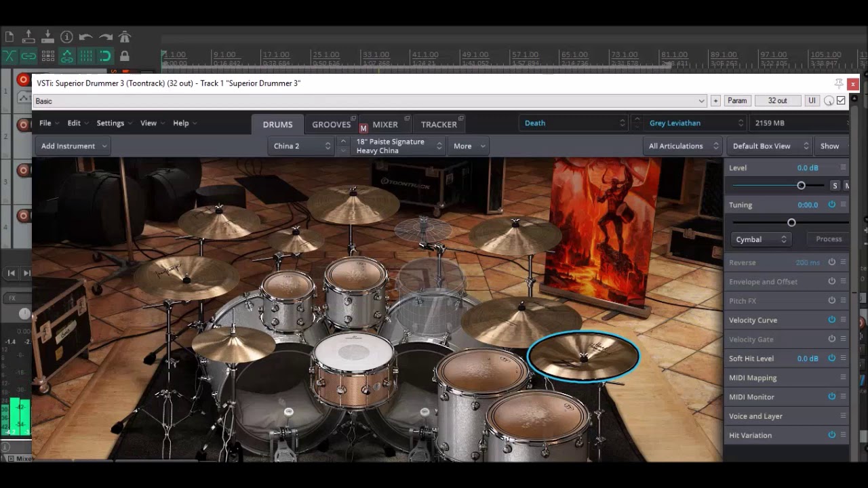Viewport: 868px width, 488px height.
Task: Click the plus preset button
Action: click(x=715, y=101)
